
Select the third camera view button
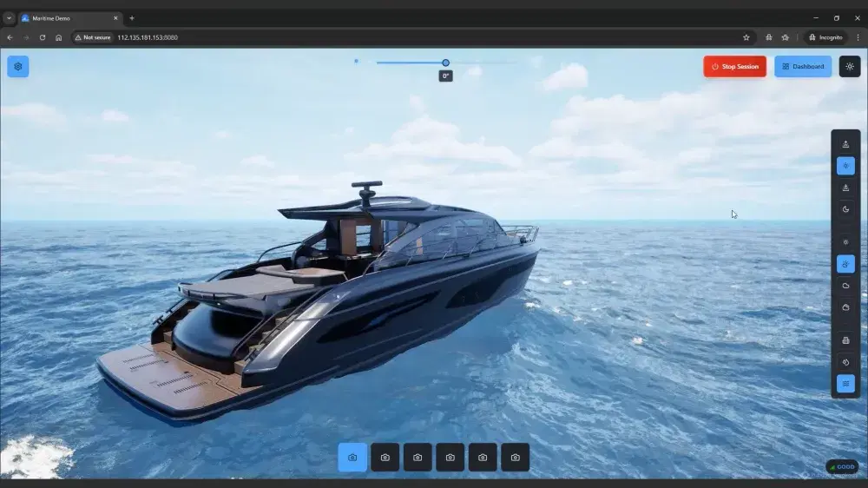pos(418,458)
